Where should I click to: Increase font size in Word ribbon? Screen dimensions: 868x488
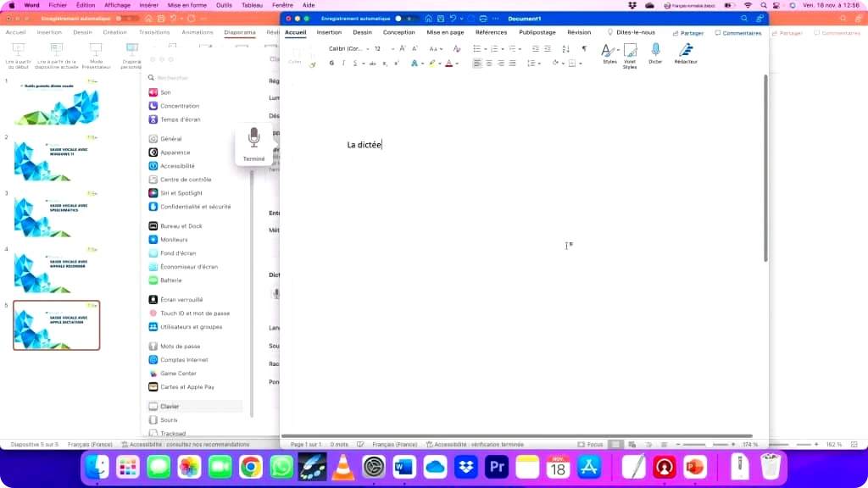pos(403,48)
